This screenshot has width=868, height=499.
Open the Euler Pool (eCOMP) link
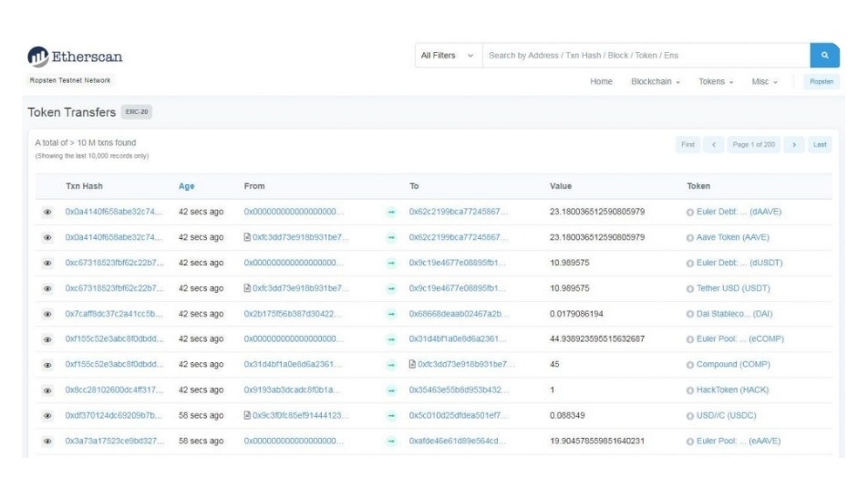tap(739, 339)
